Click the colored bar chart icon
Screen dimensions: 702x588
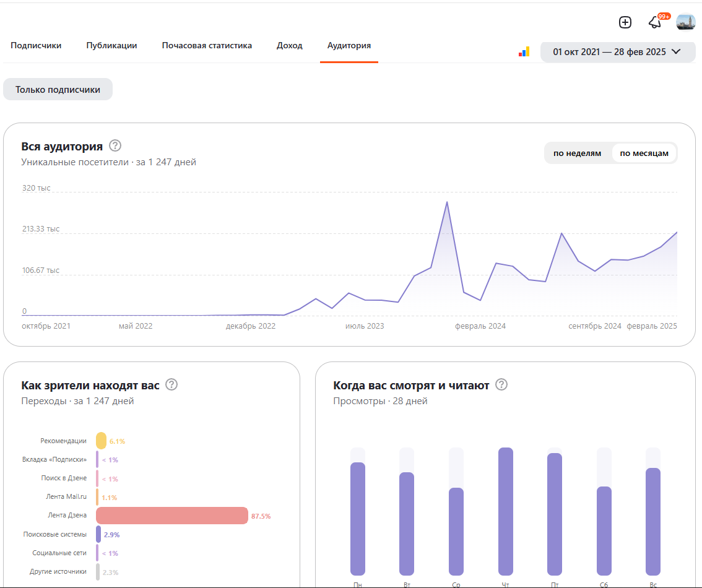click(x=524, y=52)
